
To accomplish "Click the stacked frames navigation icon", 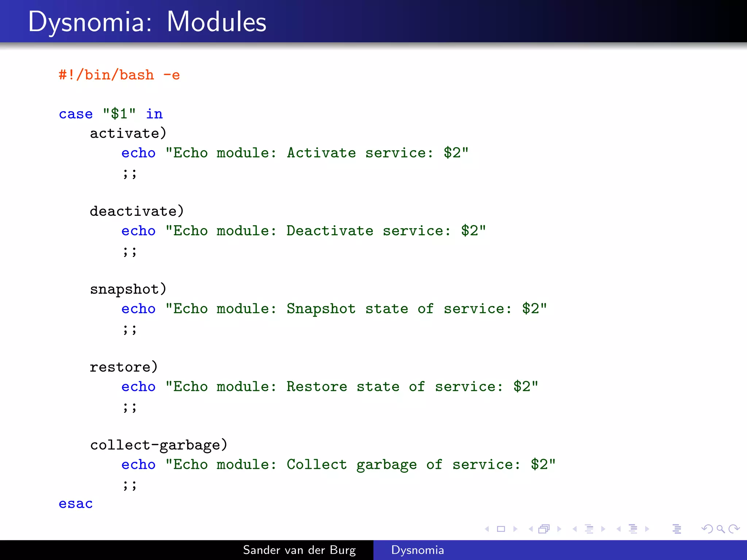I will point(544,529).
